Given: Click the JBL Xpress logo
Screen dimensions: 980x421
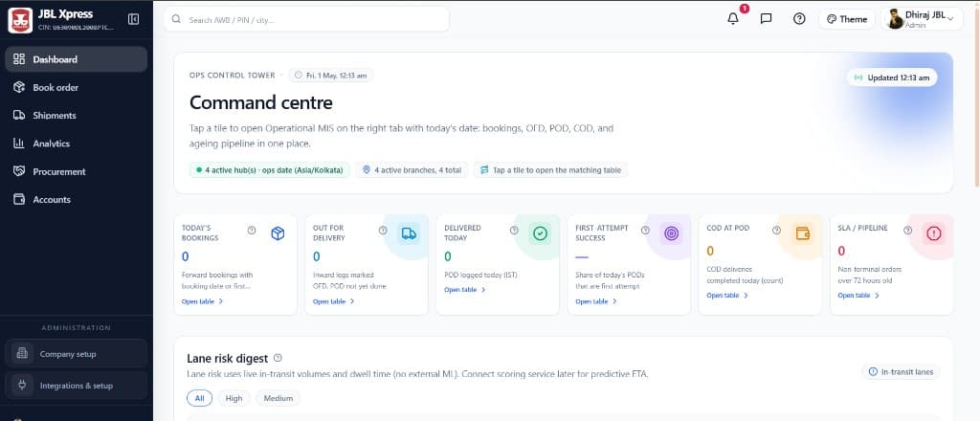Looking at the screenshot, I should point(20,20).
